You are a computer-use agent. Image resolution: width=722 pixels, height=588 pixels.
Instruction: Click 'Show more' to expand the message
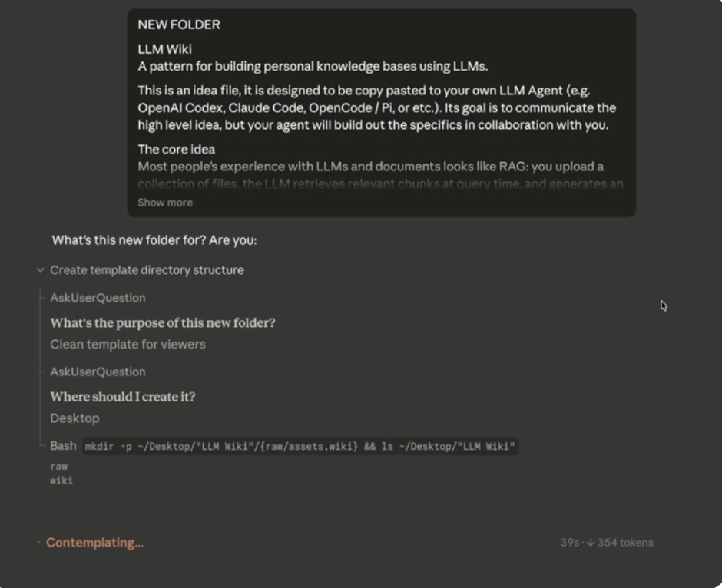coord(165,203)
